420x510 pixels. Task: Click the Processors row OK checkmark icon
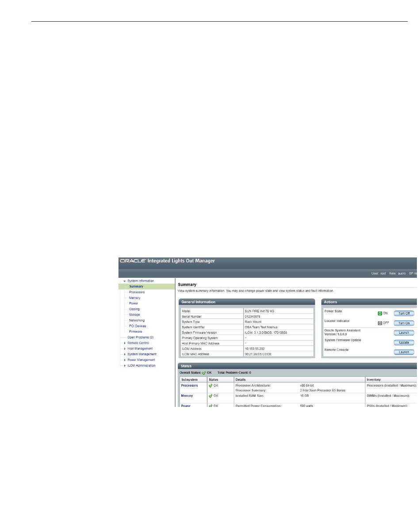click(210, 386)
